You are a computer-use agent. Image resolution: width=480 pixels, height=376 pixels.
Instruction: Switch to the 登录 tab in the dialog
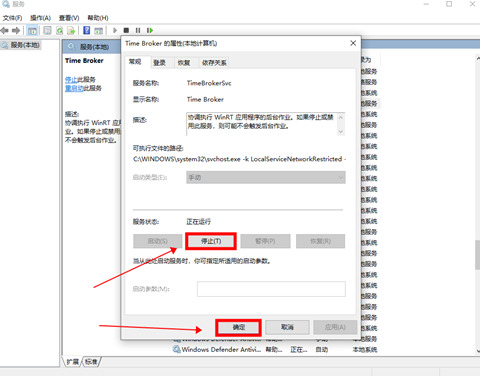(x=159, y=63)
